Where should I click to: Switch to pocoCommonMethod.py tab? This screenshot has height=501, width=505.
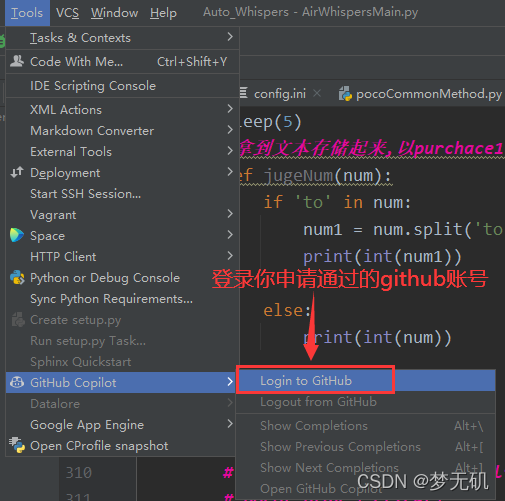[x=428, y=94]
